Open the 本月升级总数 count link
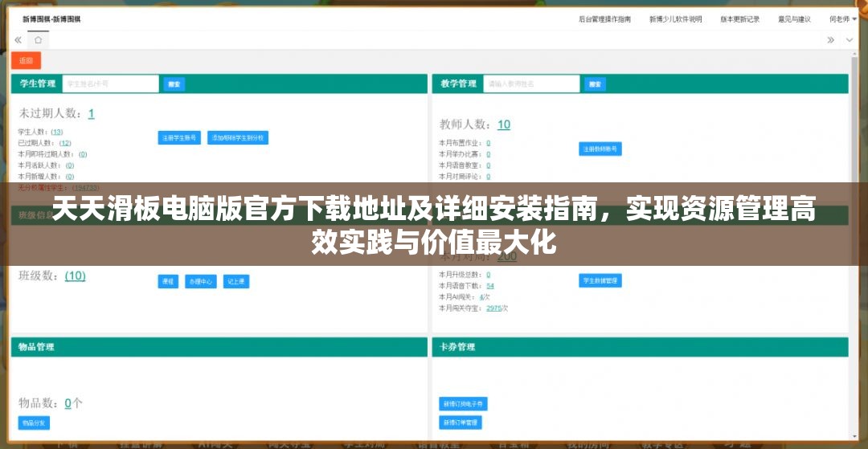 click(489, 274)
